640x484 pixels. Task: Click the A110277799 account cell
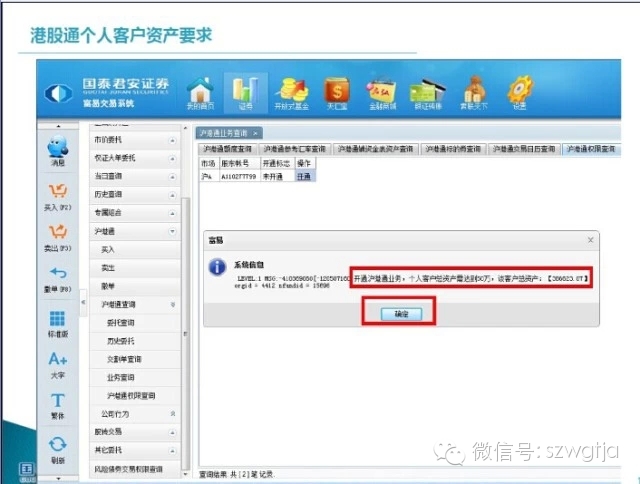click(x=239, y=176)
